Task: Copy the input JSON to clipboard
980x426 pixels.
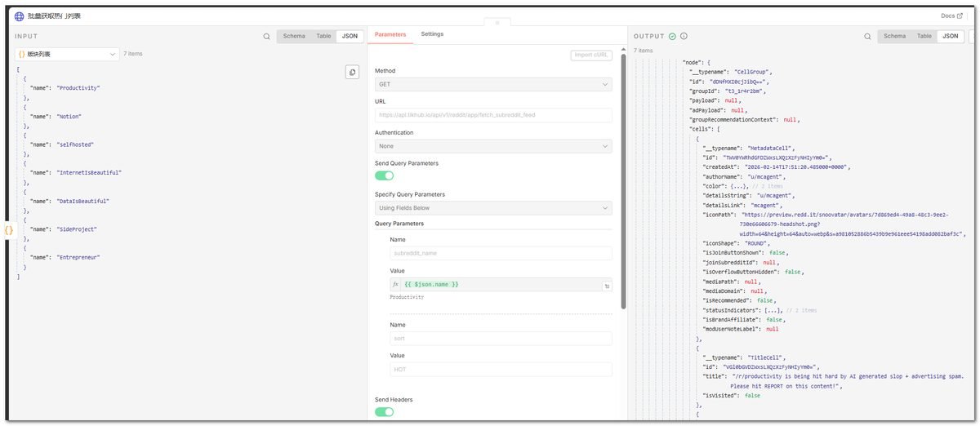Action: 352,73
